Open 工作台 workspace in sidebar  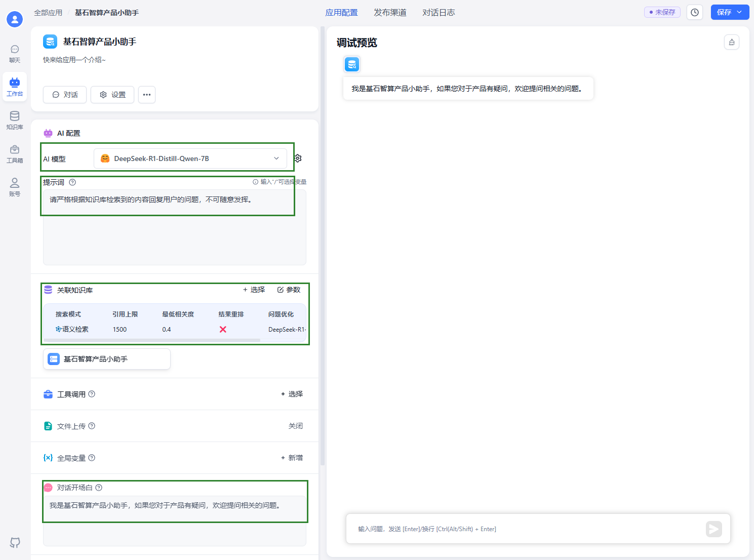click(15, 87)
